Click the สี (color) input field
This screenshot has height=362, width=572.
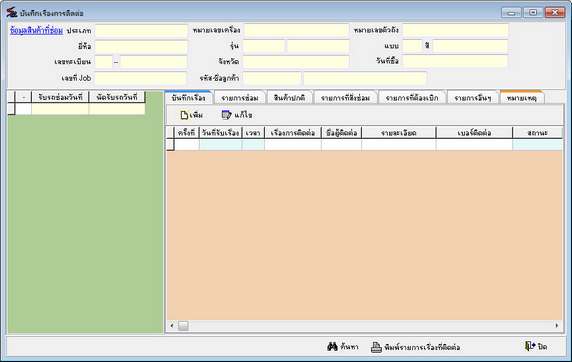point(470,46)
